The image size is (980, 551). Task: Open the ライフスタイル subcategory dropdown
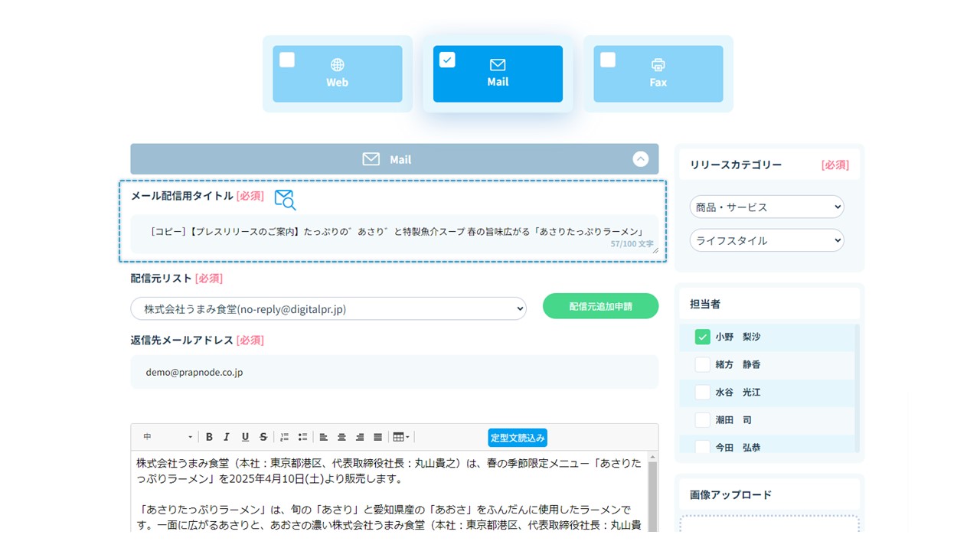point(766,240)
